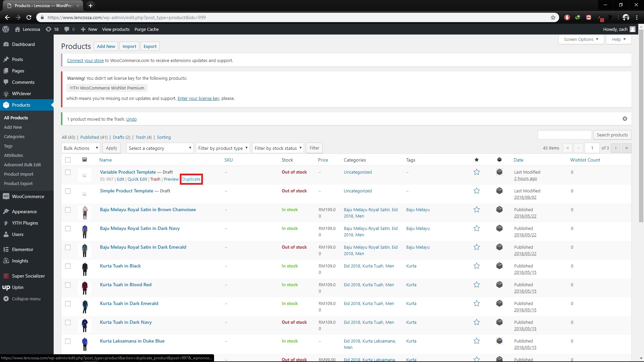Open the Chrome browser menu
Screen dimensions: 644x362
(x=637, y=17)
